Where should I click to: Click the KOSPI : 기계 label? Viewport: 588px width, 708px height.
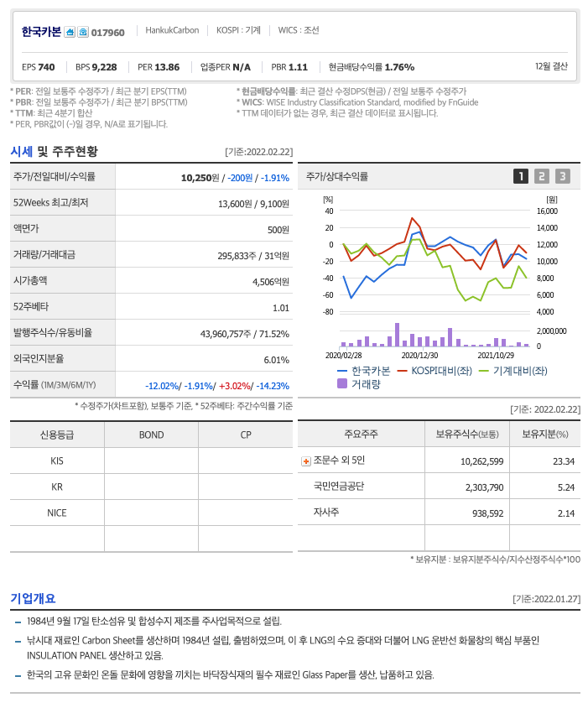click(238, 30)
